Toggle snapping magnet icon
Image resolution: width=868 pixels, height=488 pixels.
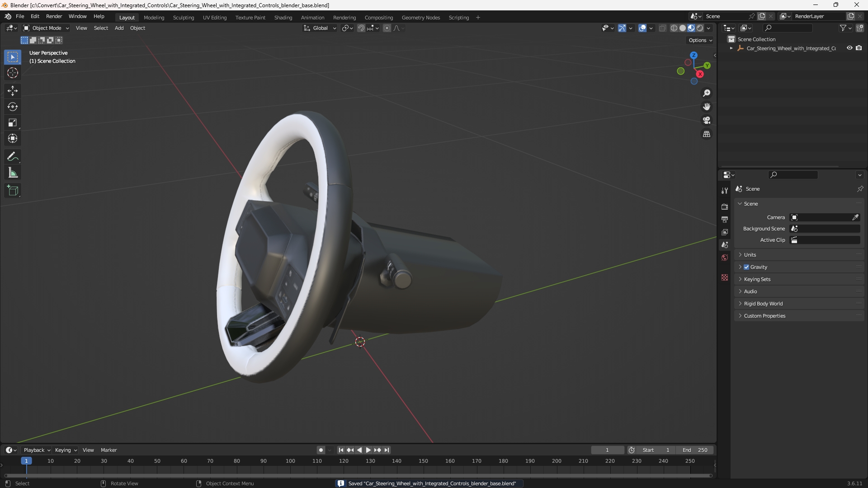click(361, 28)
